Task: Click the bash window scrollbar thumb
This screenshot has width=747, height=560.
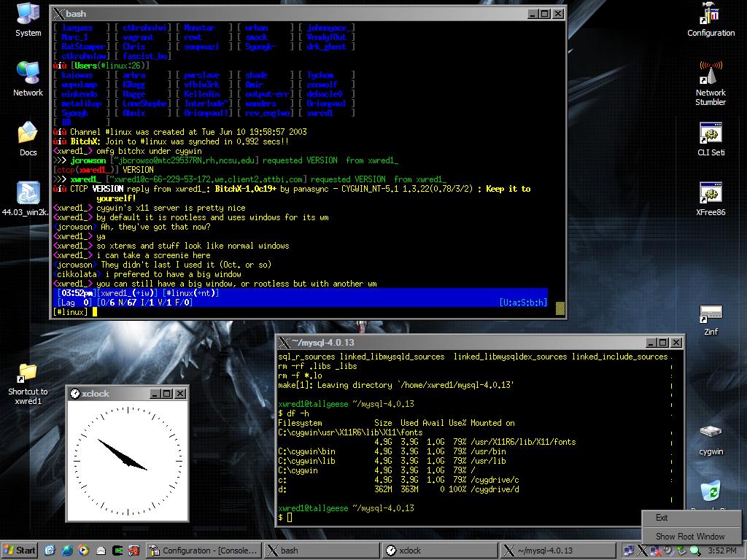Action: [x=560, y=308]
